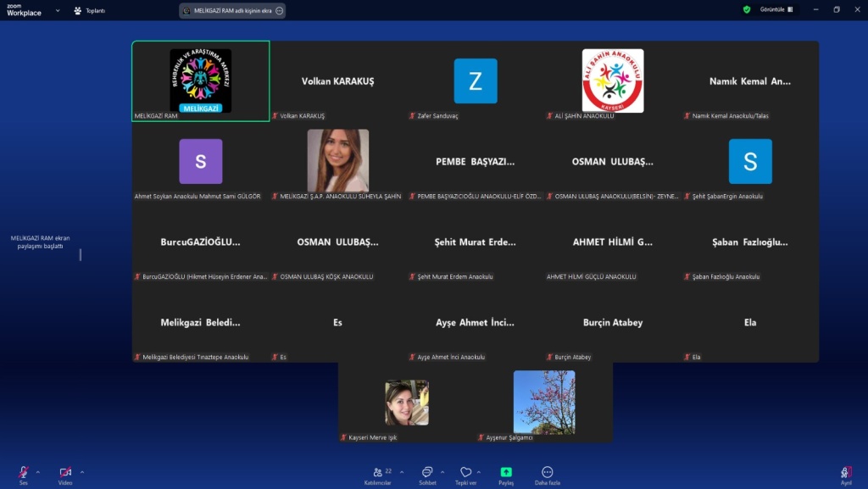
Task: Click the Ayrıl leave meeting icon
Action: [x=845, y=472]
